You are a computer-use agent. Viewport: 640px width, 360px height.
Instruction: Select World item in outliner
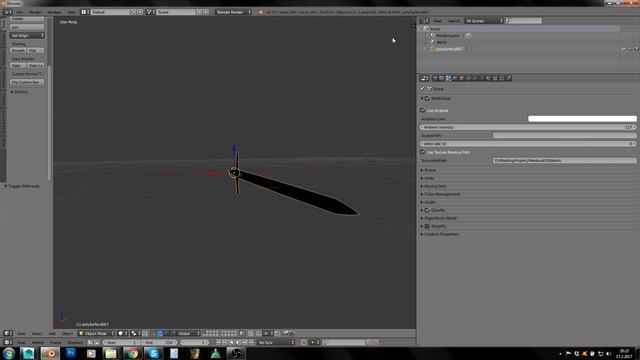pyautogui.click(x=441, y=42)
